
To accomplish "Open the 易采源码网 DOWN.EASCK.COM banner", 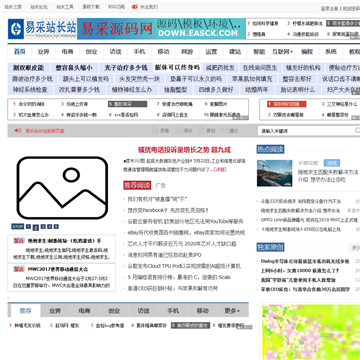I will (x=162, y=29).
